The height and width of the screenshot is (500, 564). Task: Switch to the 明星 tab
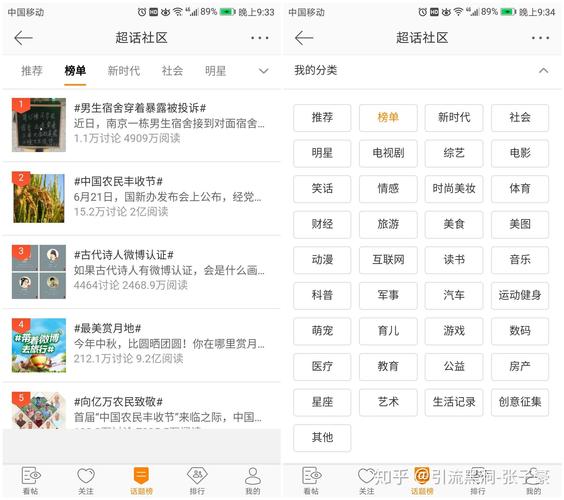[215, 71]
